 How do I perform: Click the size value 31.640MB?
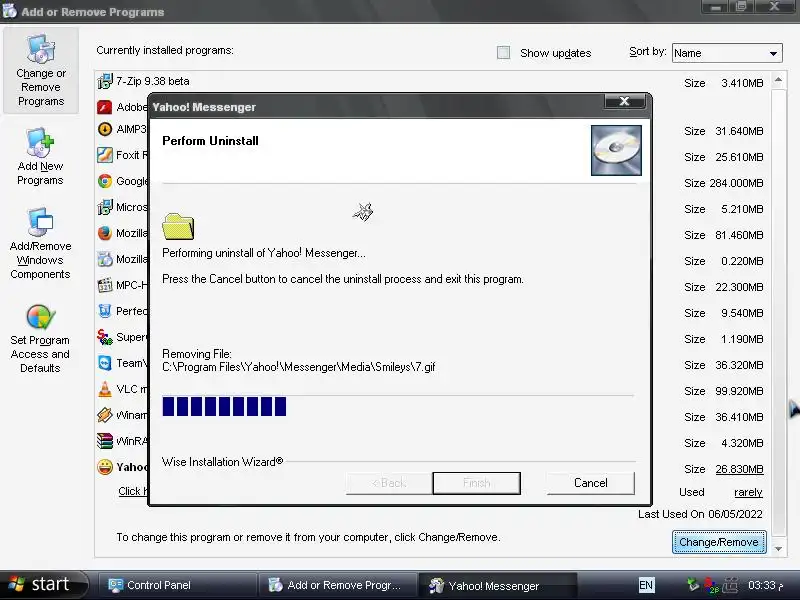coord(739,131)
